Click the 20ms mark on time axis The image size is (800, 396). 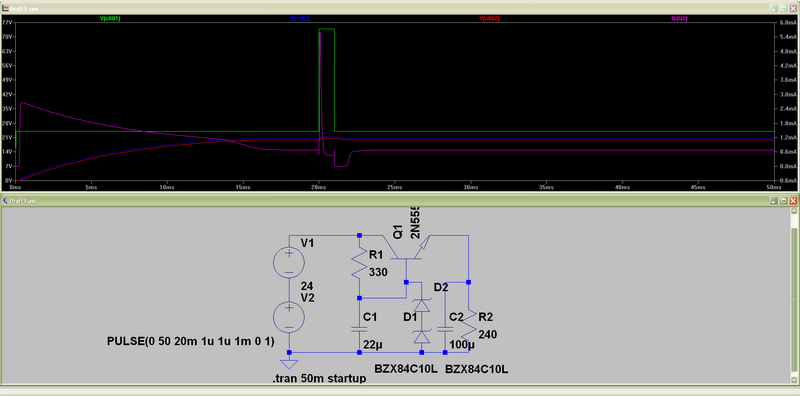click(x=318, y=188)
